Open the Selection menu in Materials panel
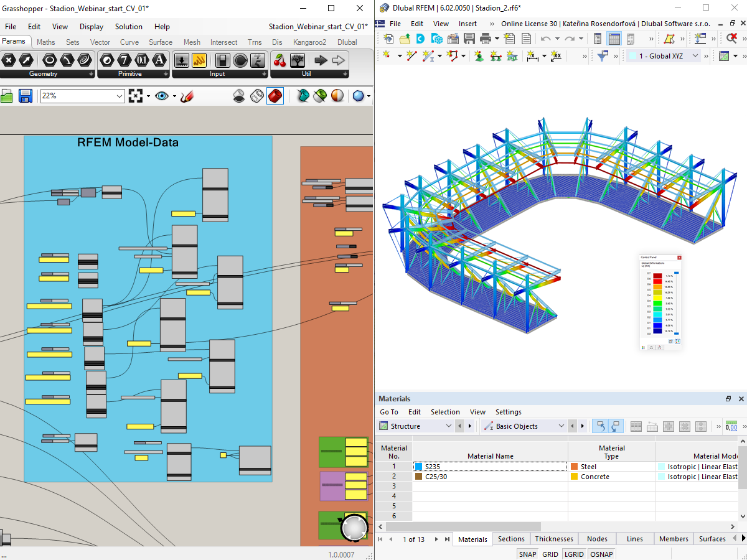The width and height of the screenshot is (747, 560). (445, 412)
